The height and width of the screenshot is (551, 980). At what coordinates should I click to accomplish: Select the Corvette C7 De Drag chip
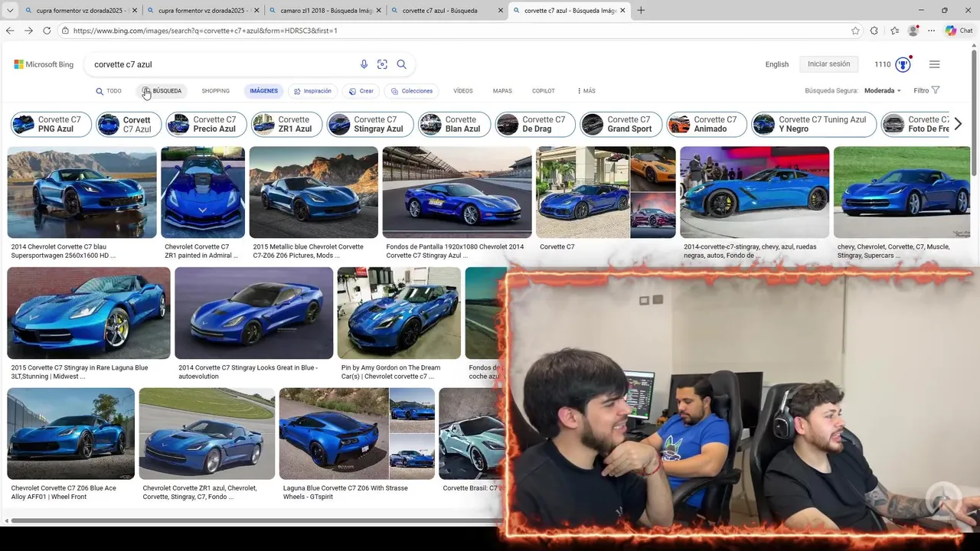point(535,124)
